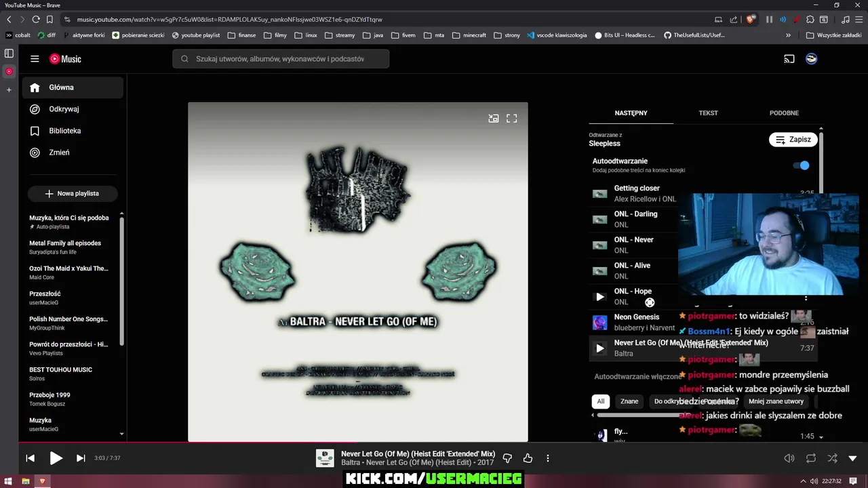
Task: Go back in Brave browser
Action: click(9, 20)
